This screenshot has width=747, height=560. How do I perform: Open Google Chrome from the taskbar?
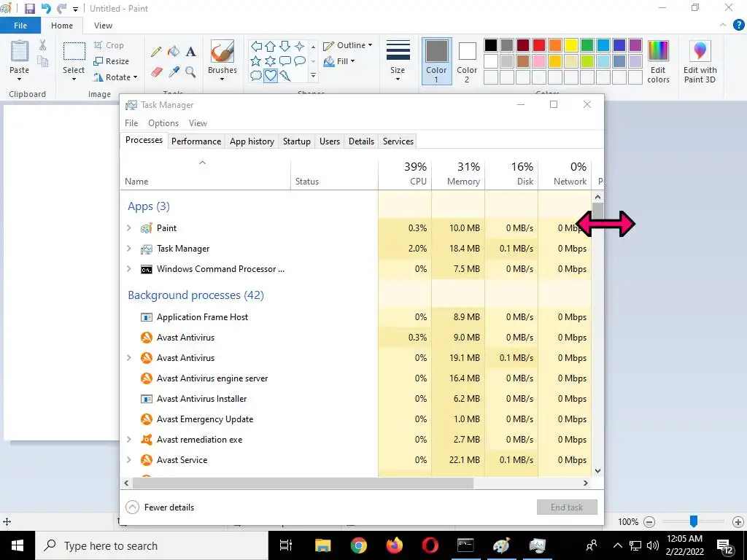click(359, 545)
